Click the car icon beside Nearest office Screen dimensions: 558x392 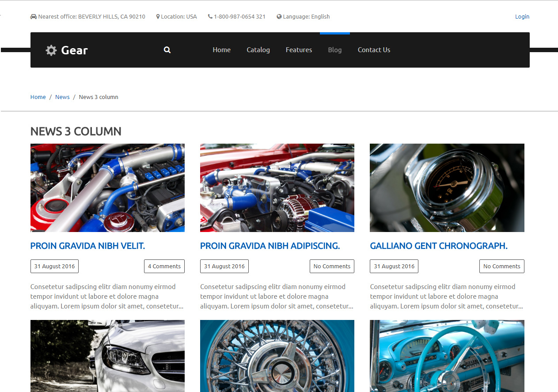pyautogui.click(x=34, y=17)
